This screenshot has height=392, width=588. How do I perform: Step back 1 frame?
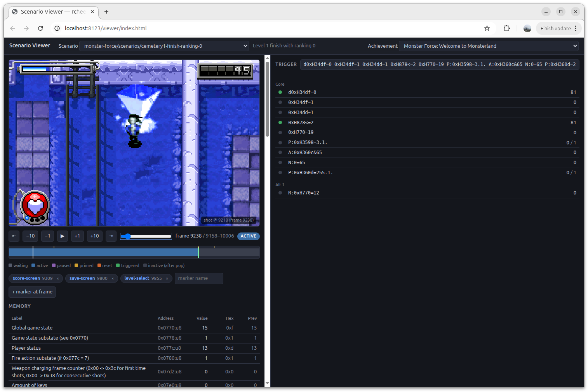coord(47,236)
